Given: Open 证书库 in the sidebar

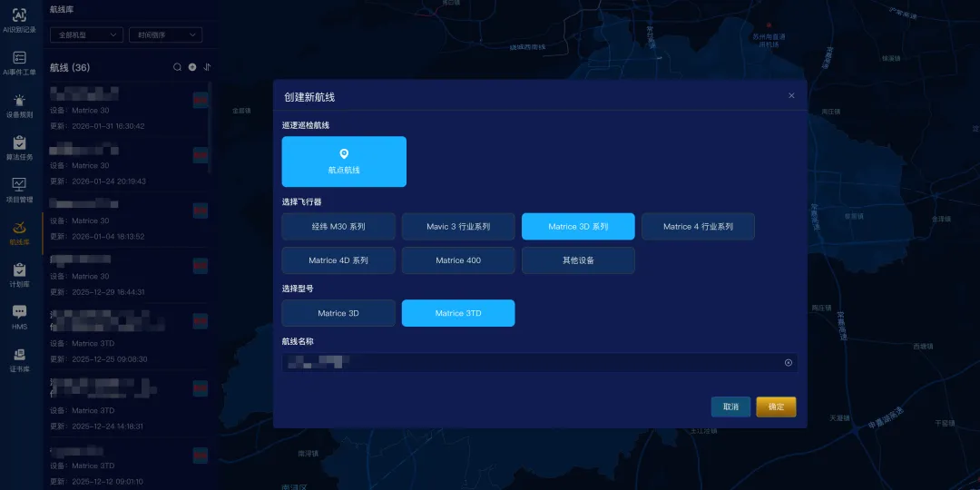Looking at the screenshot, I should pos(19,360).
